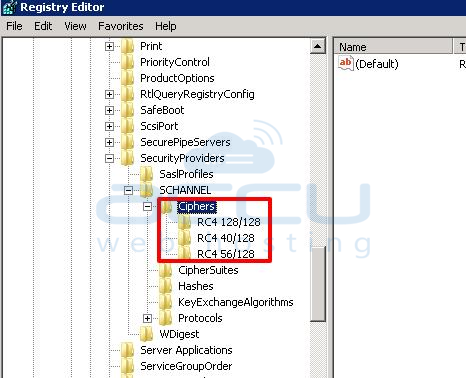The width and height of the screenshot is (466, 378).
Task: Click the Ciphers open folder icon
Action: pos(166,207)
